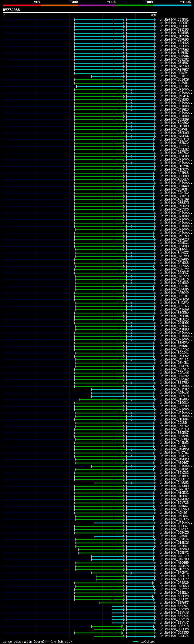Click the purple ~60% identity legend bar

point(97,5)
